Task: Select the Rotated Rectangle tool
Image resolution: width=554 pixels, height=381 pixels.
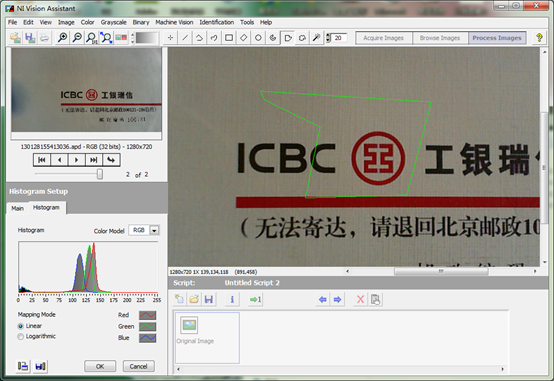Action: coord(243,37)
